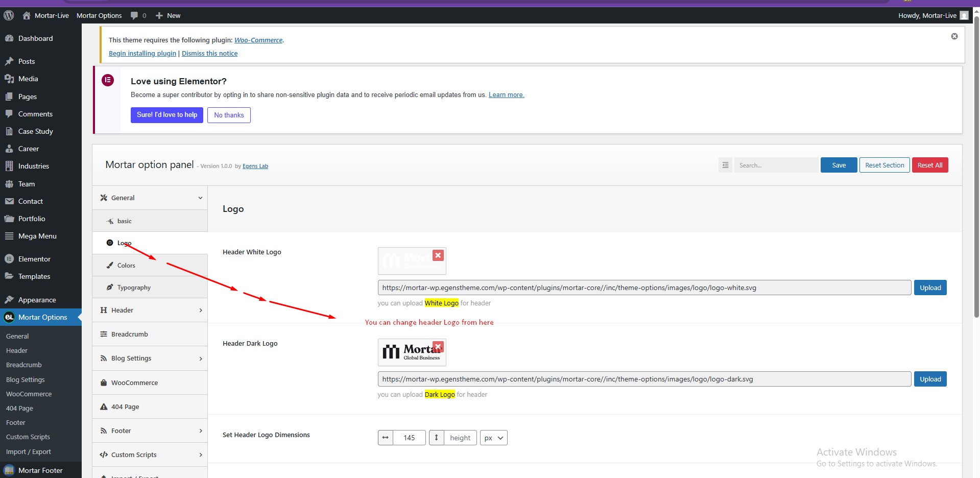Click the Industries building icon
Viewport: 980px width, 478px height.
pyautogui.click(x=9, y=166)
